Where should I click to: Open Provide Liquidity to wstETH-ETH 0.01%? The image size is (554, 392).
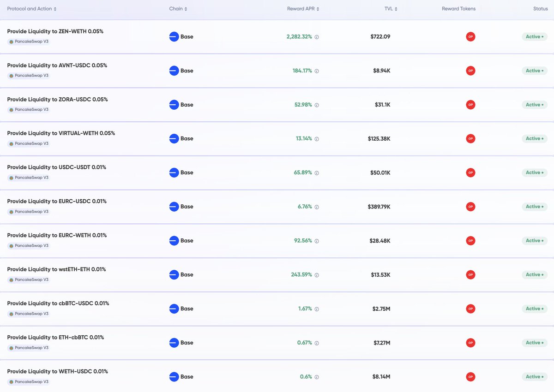coord(56,269)
